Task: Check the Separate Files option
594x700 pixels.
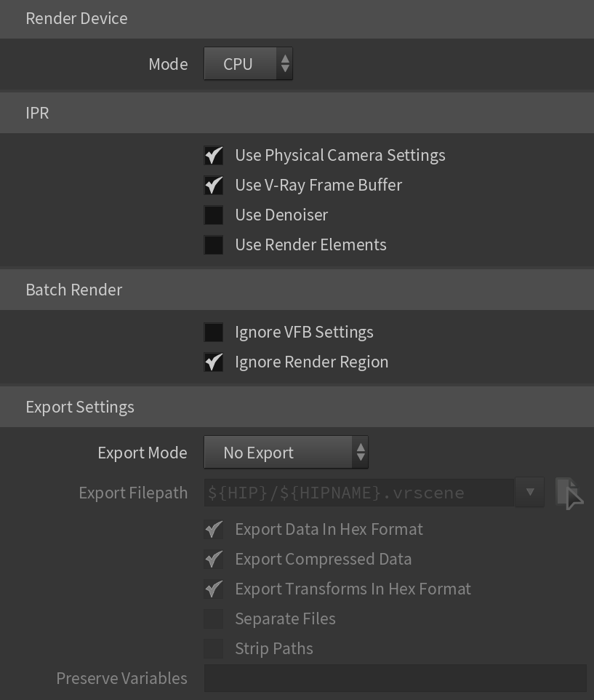Action: click(x=214, y=619)
